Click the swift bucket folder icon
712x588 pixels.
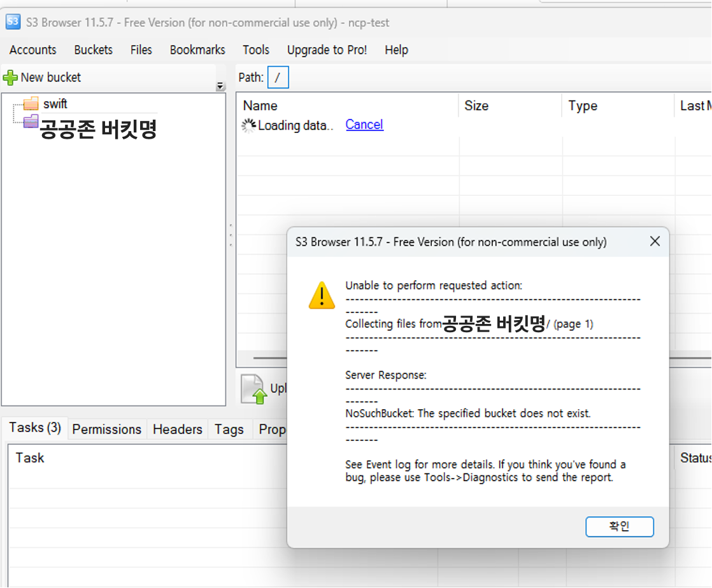(31, 104)
